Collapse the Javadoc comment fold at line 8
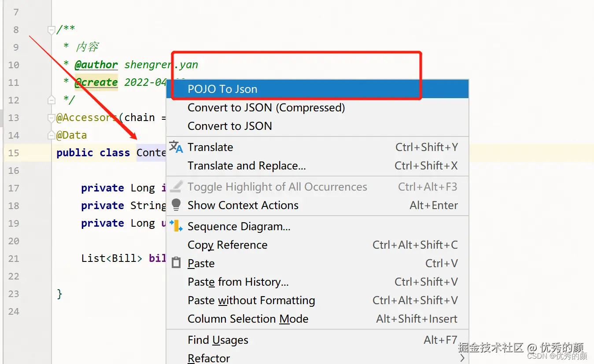 point(52,30)
